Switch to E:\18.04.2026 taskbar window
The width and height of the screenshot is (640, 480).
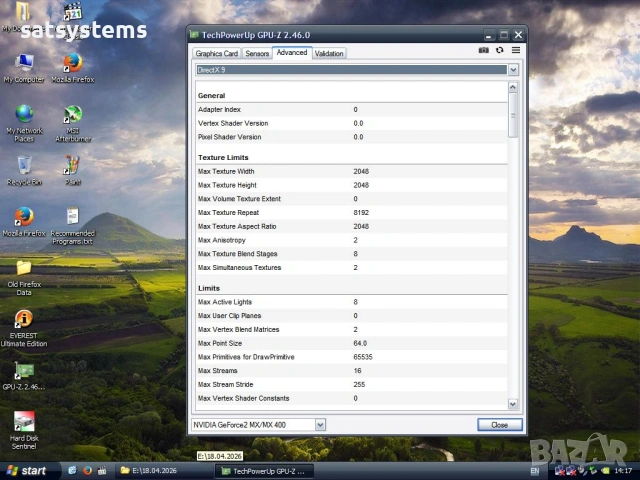pyautogui.click(x=164, y=471)
